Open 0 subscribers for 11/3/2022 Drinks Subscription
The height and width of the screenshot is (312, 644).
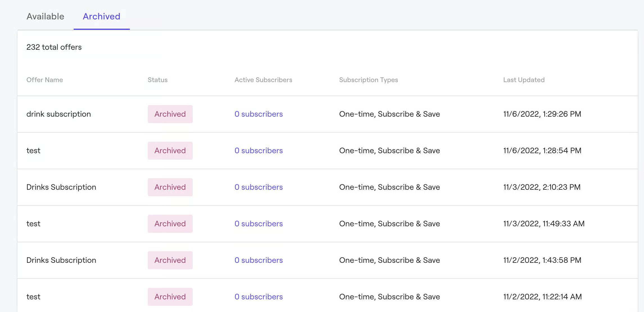pos(258,187)
